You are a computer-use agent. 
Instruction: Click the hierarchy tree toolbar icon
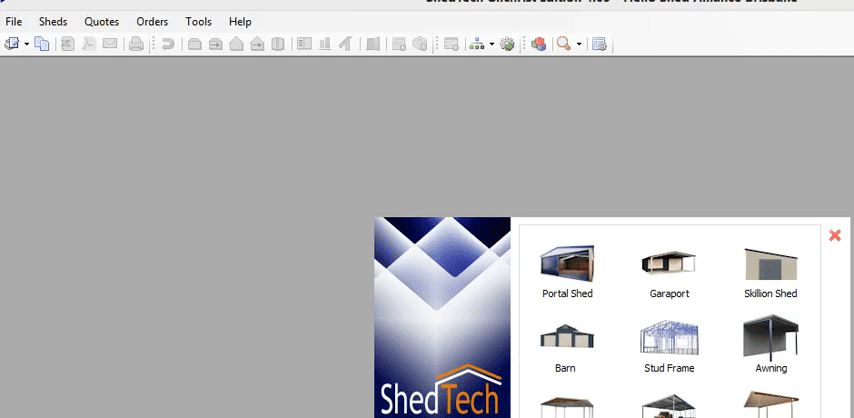tap(477, 44)
